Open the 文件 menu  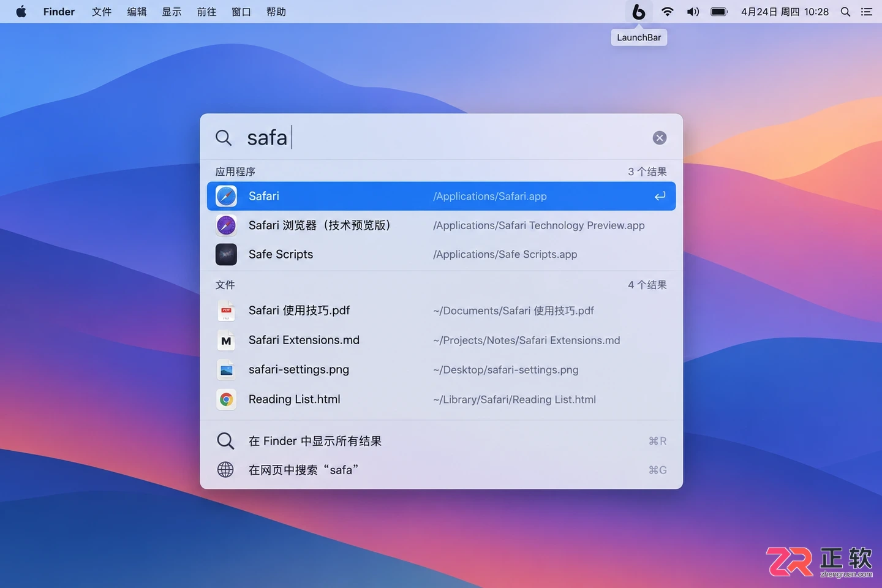[x=102, y=12]
